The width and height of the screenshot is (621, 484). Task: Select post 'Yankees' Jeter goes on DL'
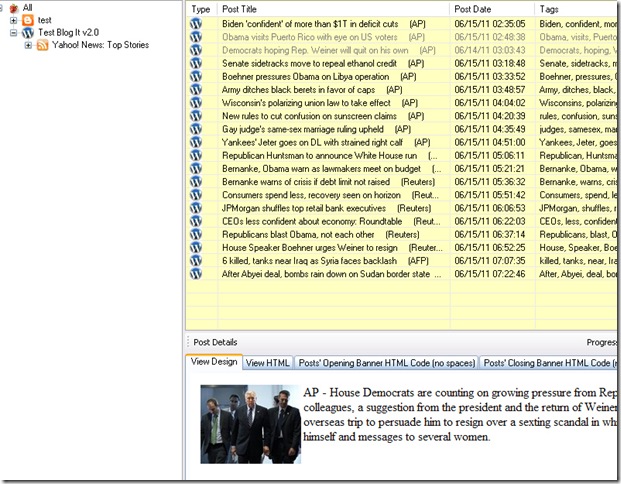pyautogui.click(x=326, y=142)
